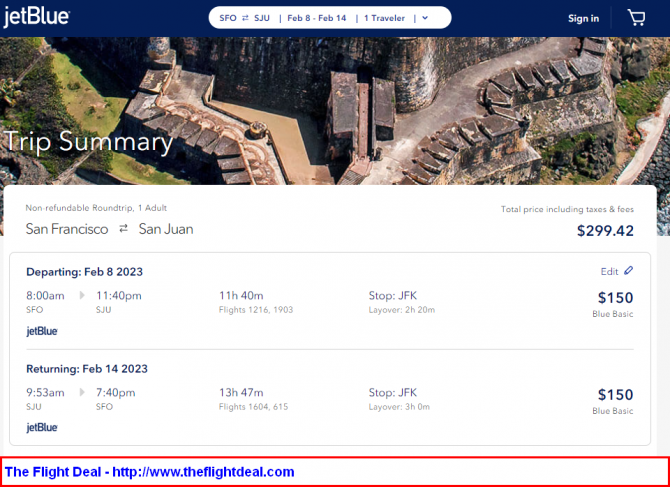Click the 8:00am departure time

click(45, 296)
